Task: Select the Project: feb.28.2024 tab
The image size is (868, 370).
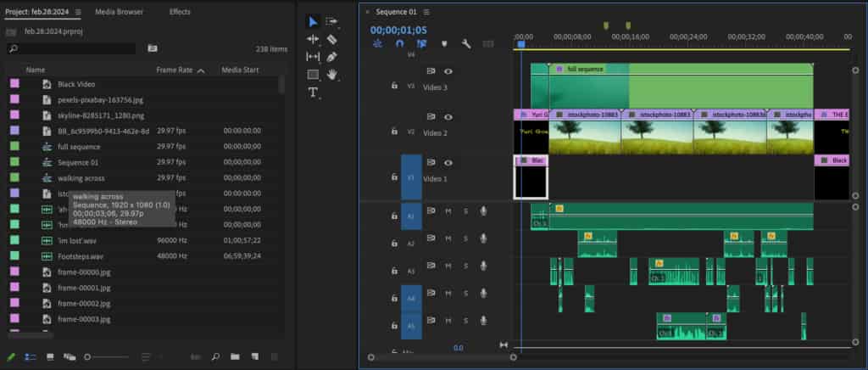Action: click(x=39, y=12)
